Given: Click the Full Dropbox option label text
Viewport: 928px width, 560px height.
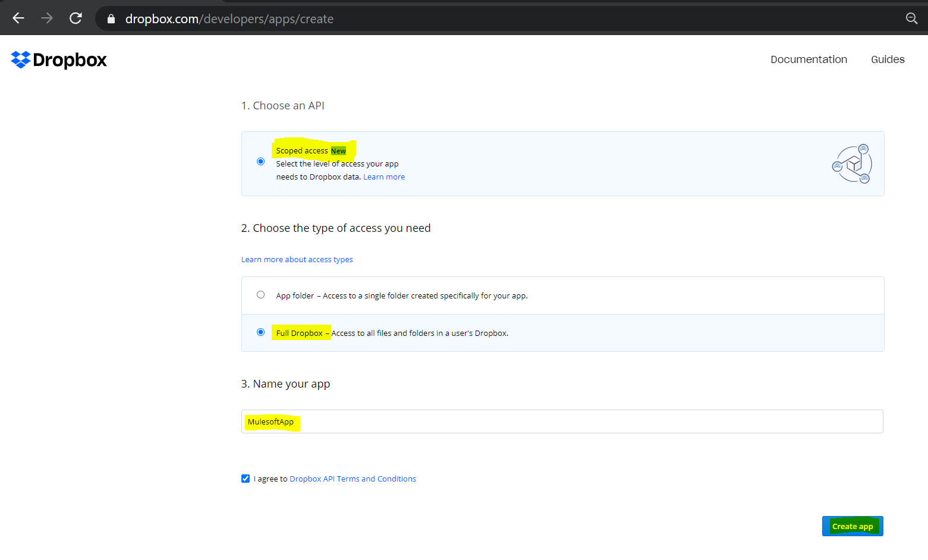Looking at the screenshot, I should coord(300,333).
